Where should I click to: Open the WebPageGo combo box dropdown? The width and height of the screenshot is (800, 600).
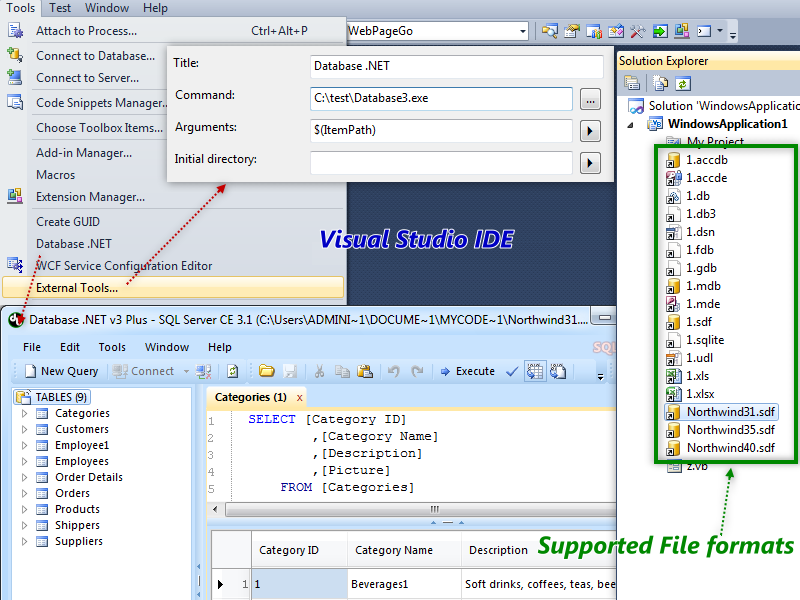pos(522,31)
